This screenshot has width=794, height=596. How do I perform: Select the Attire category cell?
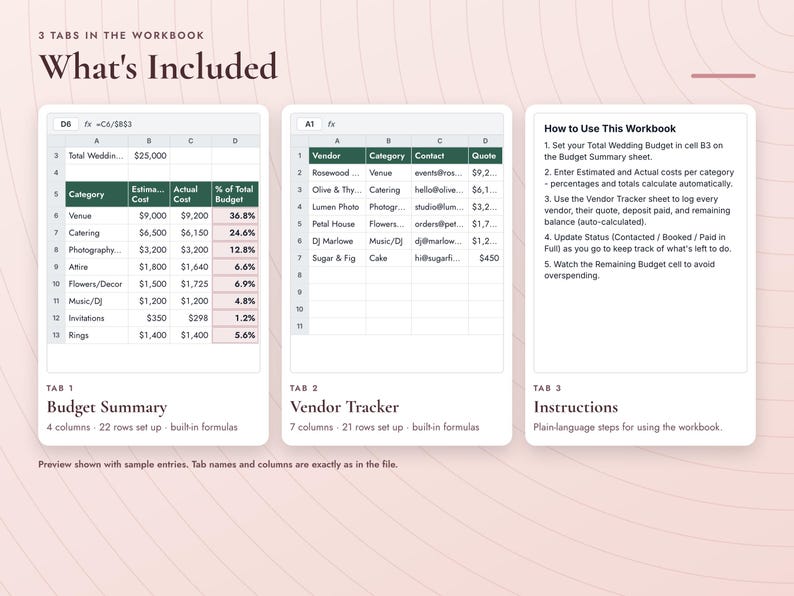97,267
